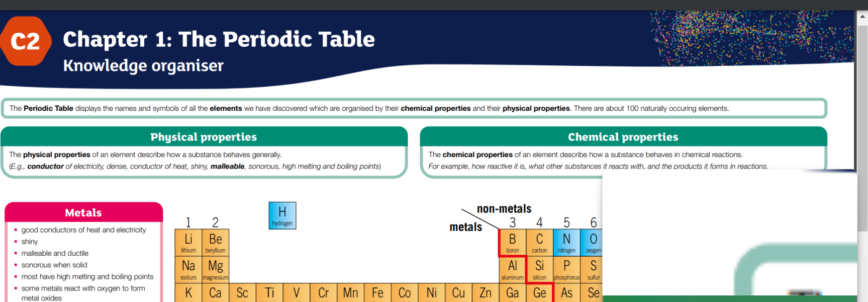Click the As element cell
Screen dimensions: 868x302
(566, 292)
